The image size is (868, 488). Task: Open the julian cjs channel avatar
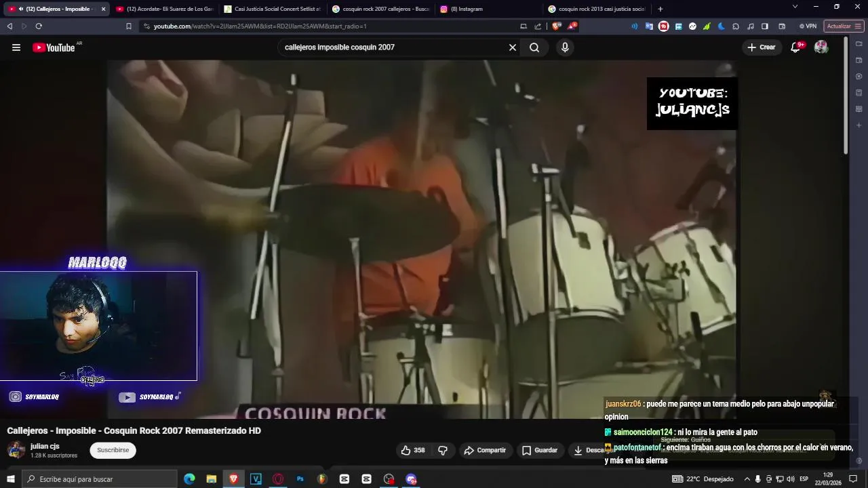[x=16, y=450]
